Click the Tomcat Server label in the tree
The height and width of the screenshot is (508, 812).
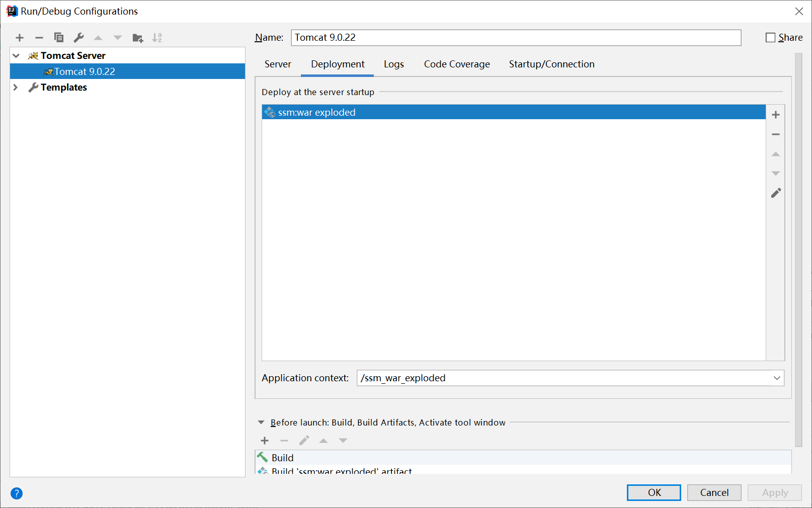73,56
